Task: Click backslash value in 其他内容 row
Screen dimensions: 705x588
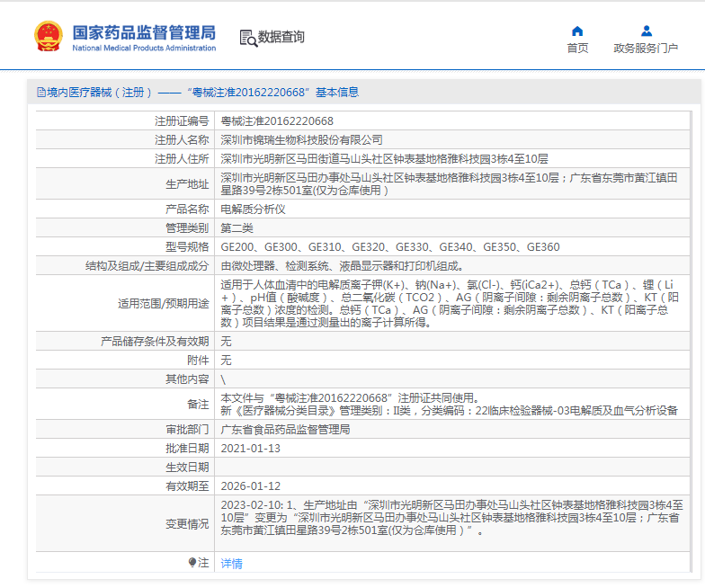Action: (223, 379)
